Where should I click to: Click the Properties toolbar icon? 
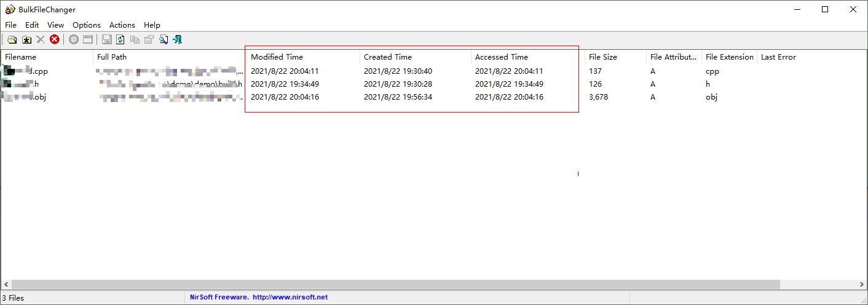click(149, 40)
